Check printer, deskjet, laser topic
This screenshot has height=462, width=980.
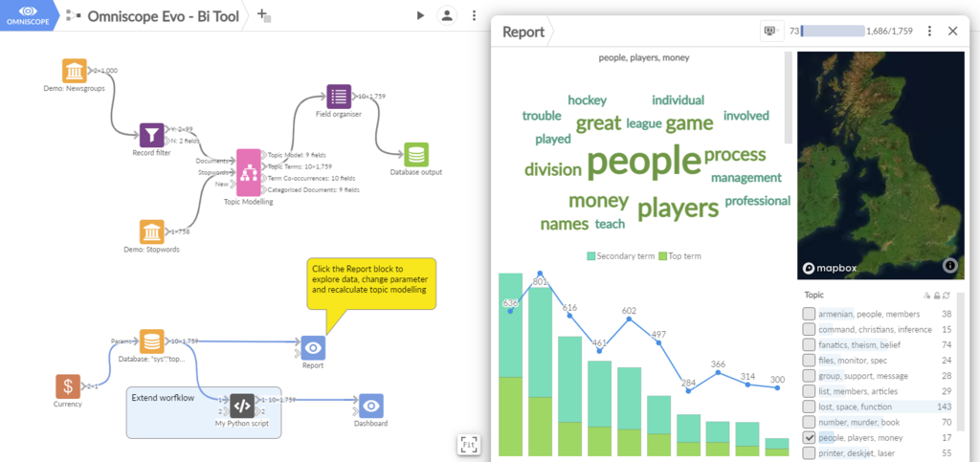coord(809,452)
